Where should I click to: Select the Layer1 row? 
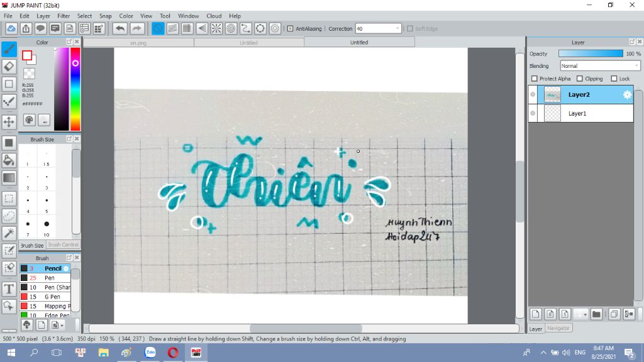tap(580, 113)
